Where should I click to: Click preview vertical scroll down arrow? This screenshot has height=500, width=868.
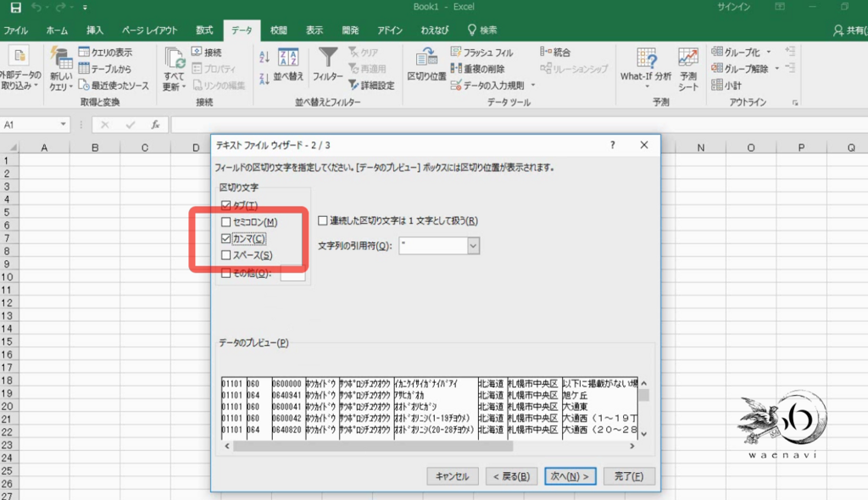(644, 434)
